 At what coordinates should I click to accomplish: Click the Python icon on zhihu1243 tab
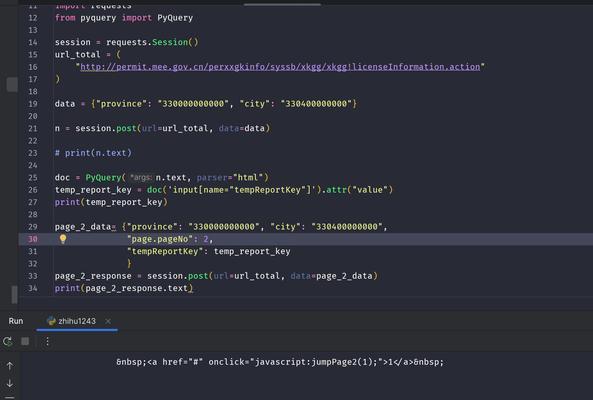51,321
